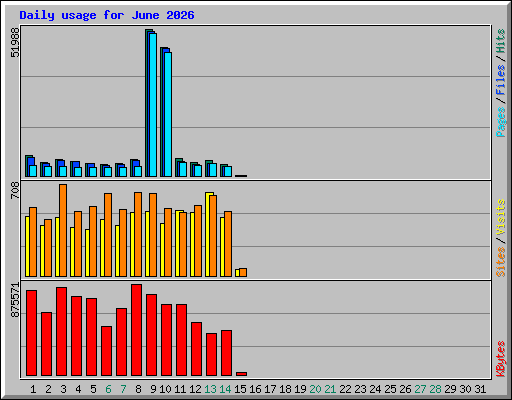Click day label 25 on the x-axis
This screenshot has width=512, height=400.
[x=390, y=389]
